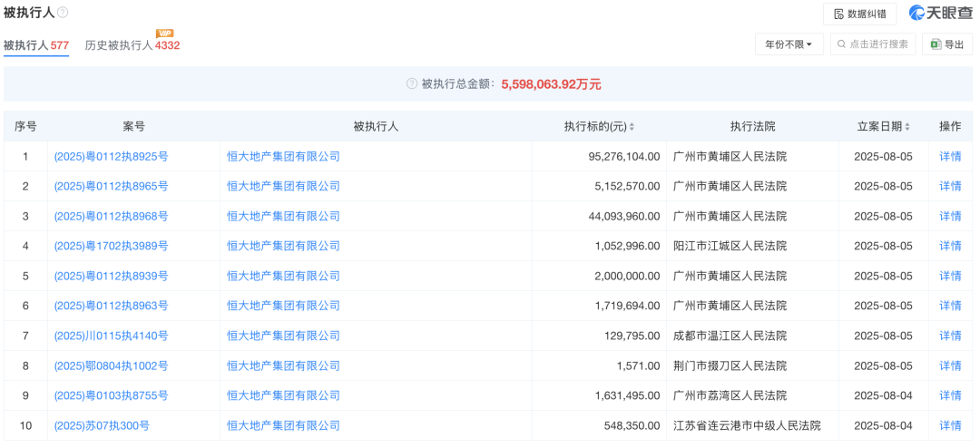Click 详情 for case 粤0112执8925号
The width and height of the screenshot is (980, 448).
950,156
